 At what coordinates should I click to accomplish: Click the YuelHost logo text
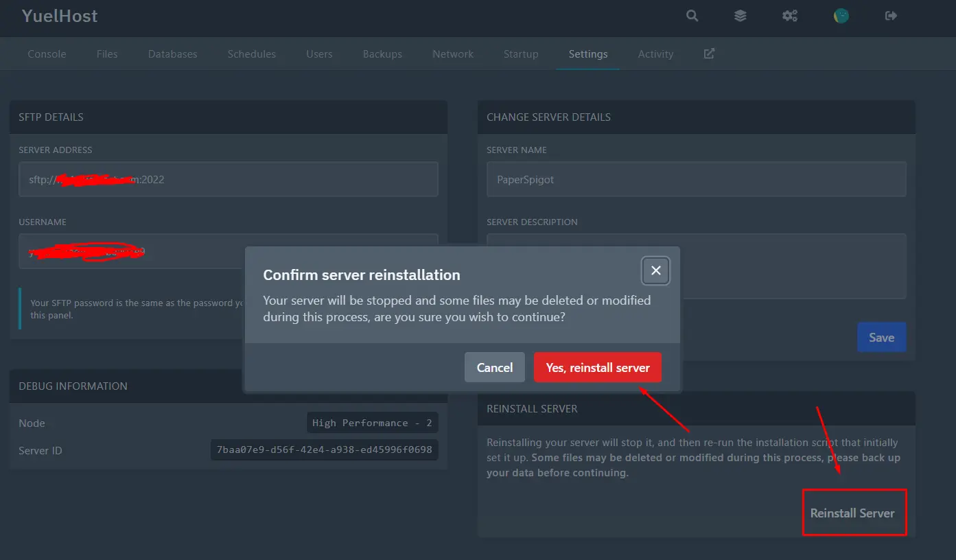(x=60, y=16)
